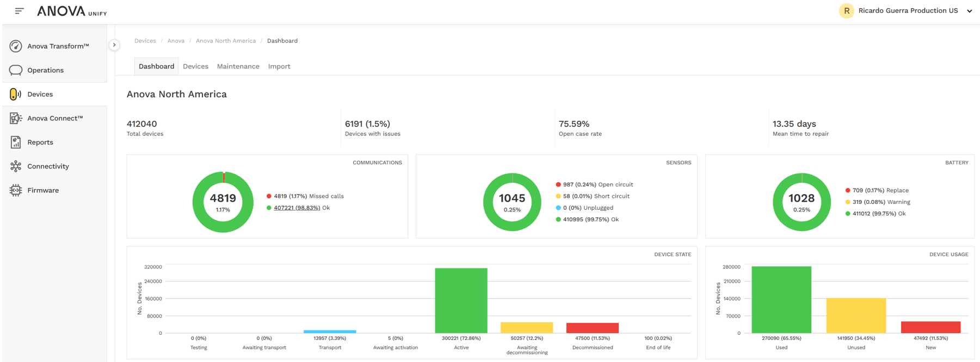The height and width of the screenshot is (362, 980).
Task: Open Operations menu item
Action: 54,70
